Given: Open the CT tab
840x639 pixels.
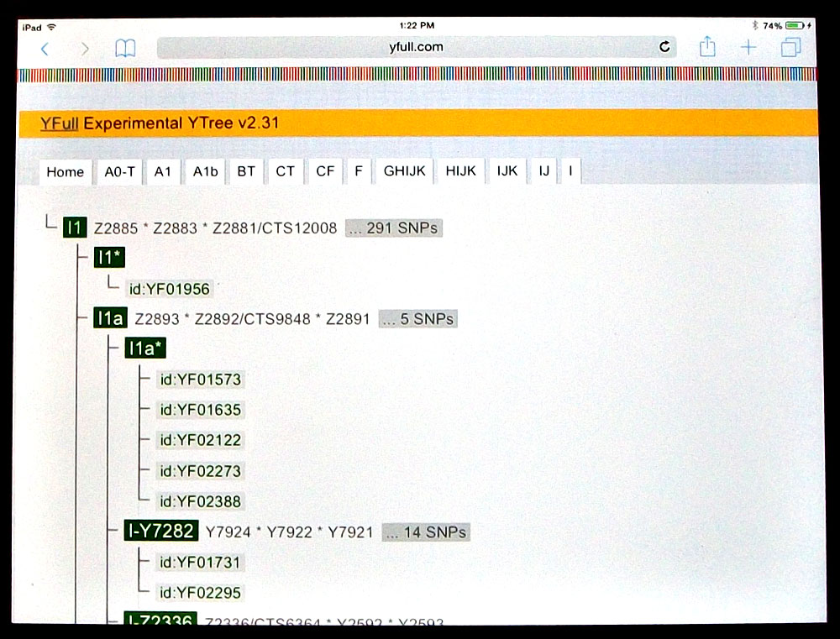Looking at the screenshot, I should point(285,171).
